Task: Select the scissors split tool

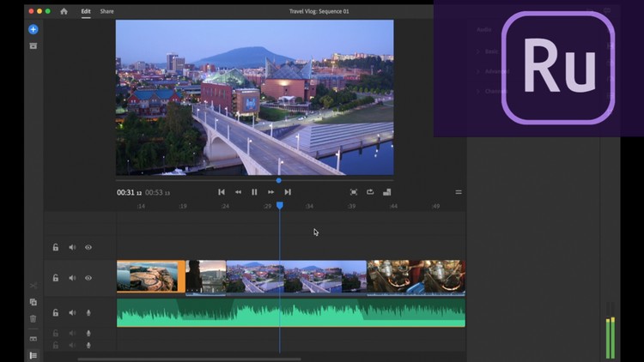Action: [33, 286]
